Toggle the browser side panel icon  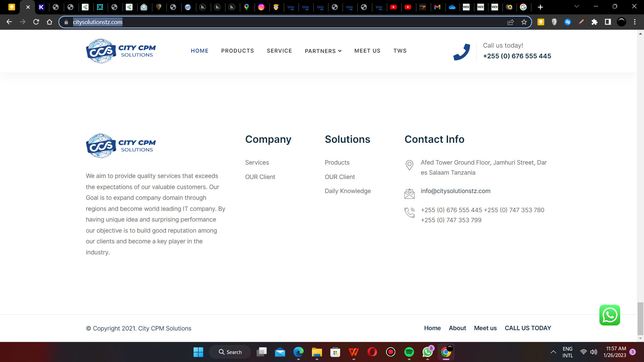click(x=608, y=22)
